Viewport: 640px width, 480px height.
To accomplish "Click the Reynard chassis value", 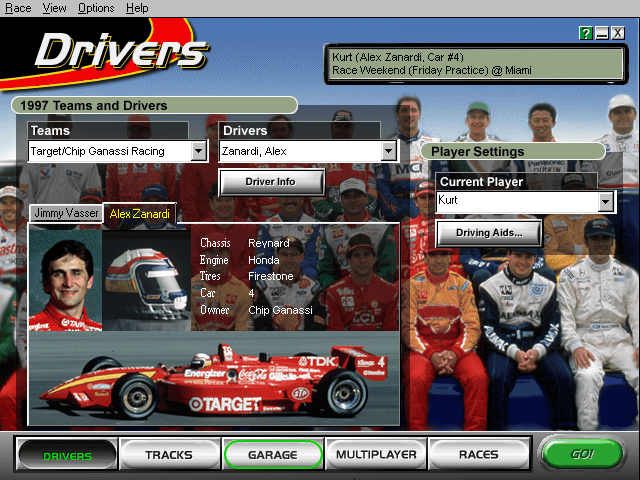I will 269,243.
